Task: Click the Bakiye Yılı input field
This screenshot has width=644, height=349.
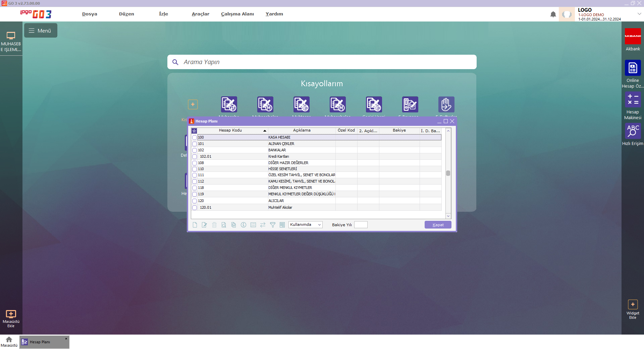Action: coord(361,225)
